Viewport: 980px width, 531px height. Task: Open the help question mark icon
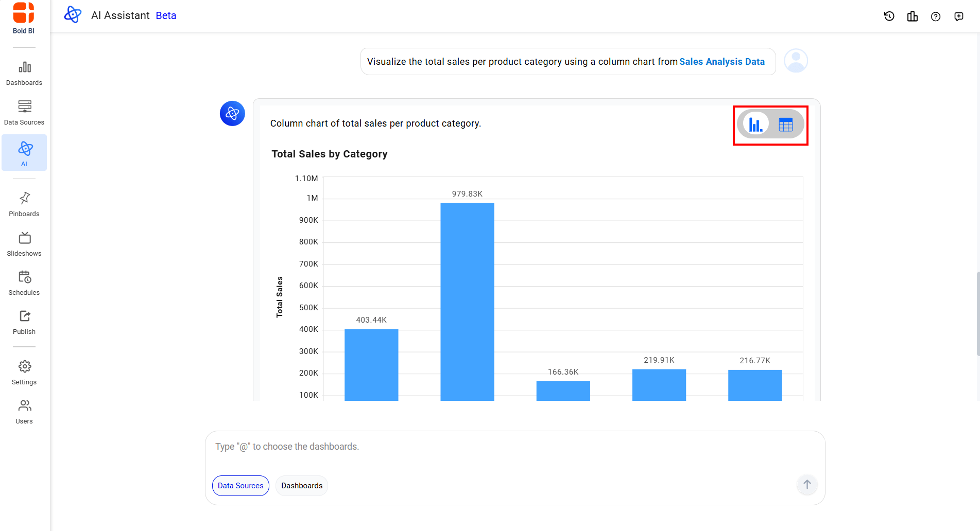pyautogui.click(x=935, y=16)
